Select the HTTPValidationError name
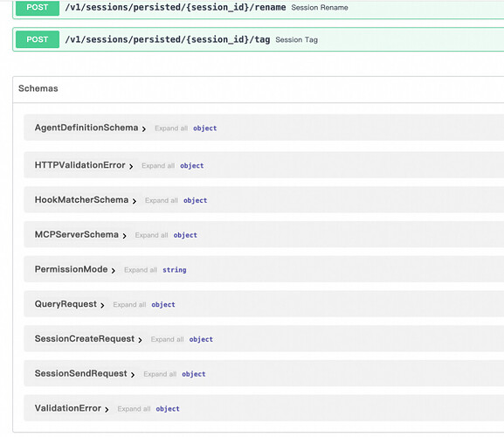 point(79,165)
